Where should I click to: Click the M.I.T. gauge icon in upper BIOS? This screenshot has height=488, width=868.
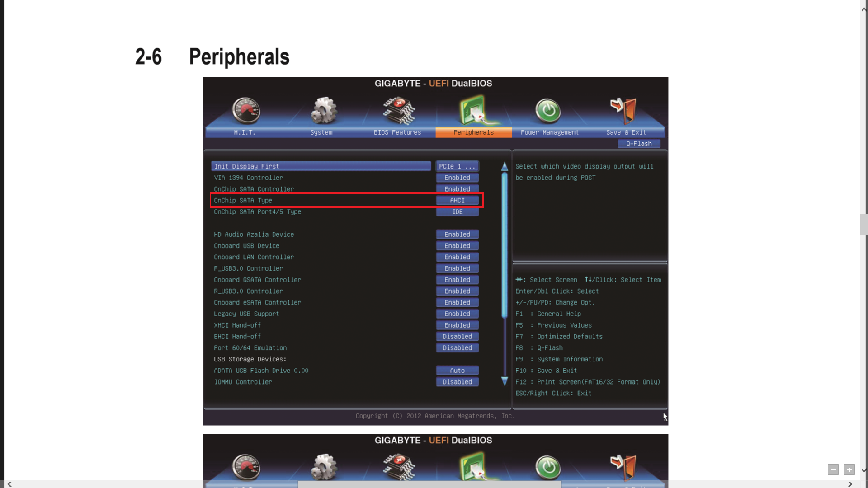pyautogui.click(x=246, y=111)
